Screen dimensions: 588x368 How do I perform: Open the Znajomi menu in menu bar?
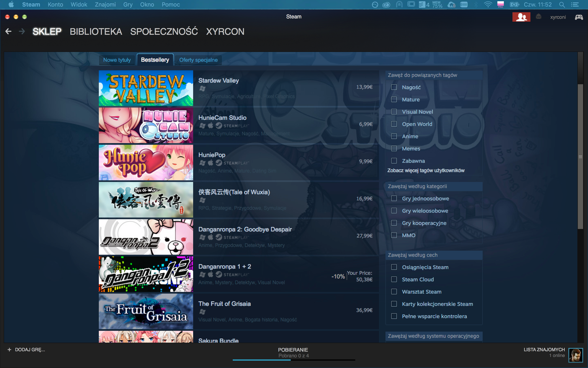click(105, 5)
